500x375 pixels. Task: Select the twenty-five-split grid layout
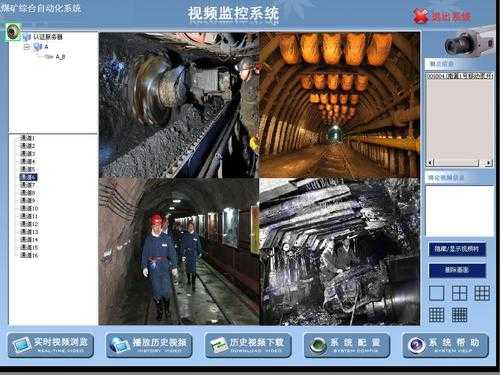click(x=459, y=315)
